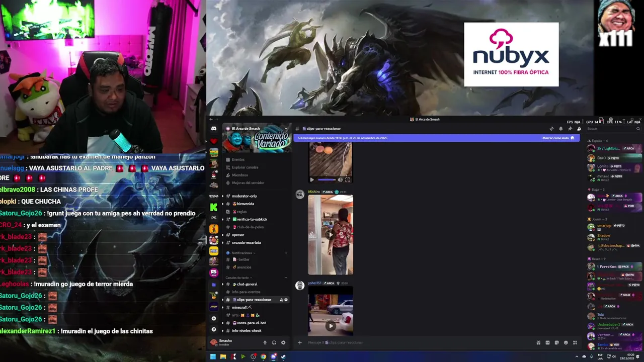
Task: Open Google Chrome from taskbar
Action: pos(263,357)
